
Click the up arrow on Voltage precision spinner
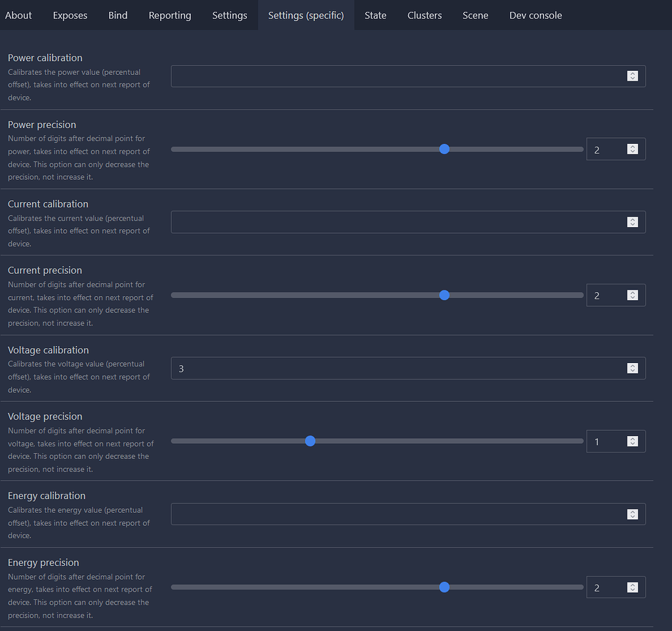[633, 439]
